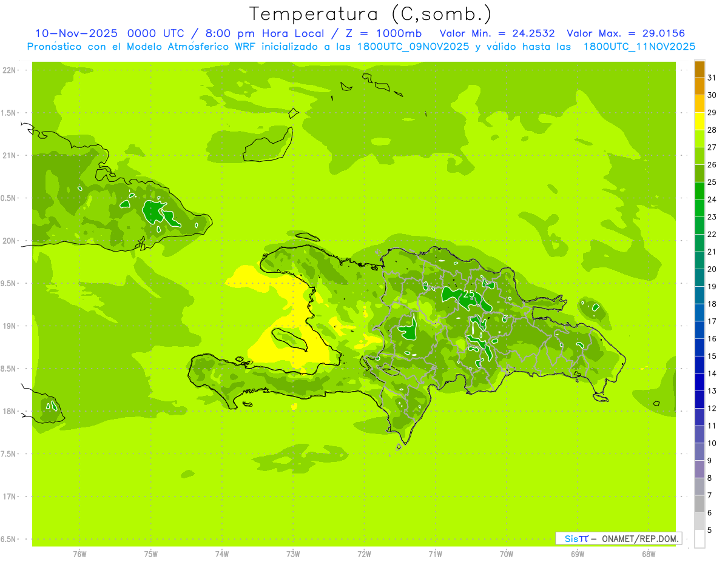The image size is (728, 562).
Task: Click the '18N' latitude label
Action: [10, 412]
